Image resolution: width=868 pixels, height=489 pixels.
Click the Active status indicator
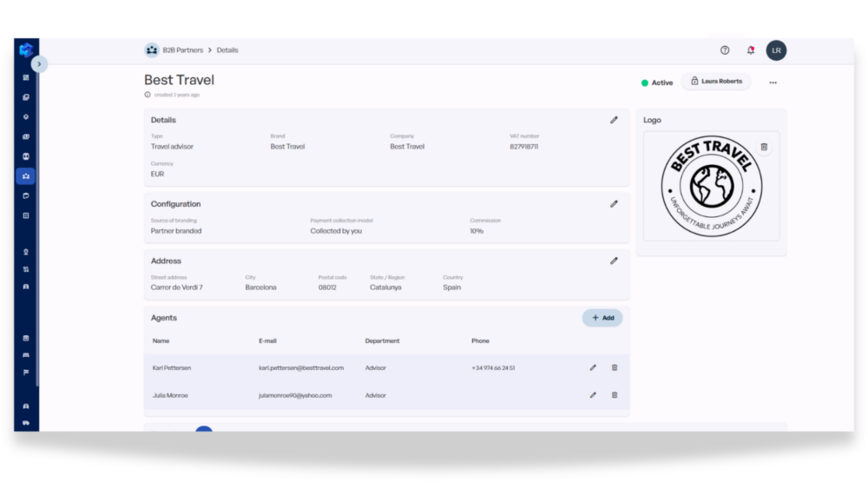click(x=657, y=83)
